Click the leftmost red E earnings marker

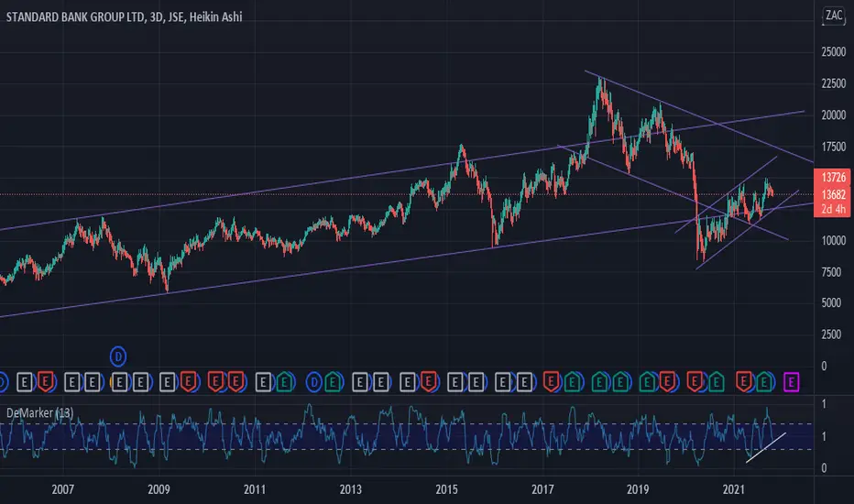tap(46, 382)
